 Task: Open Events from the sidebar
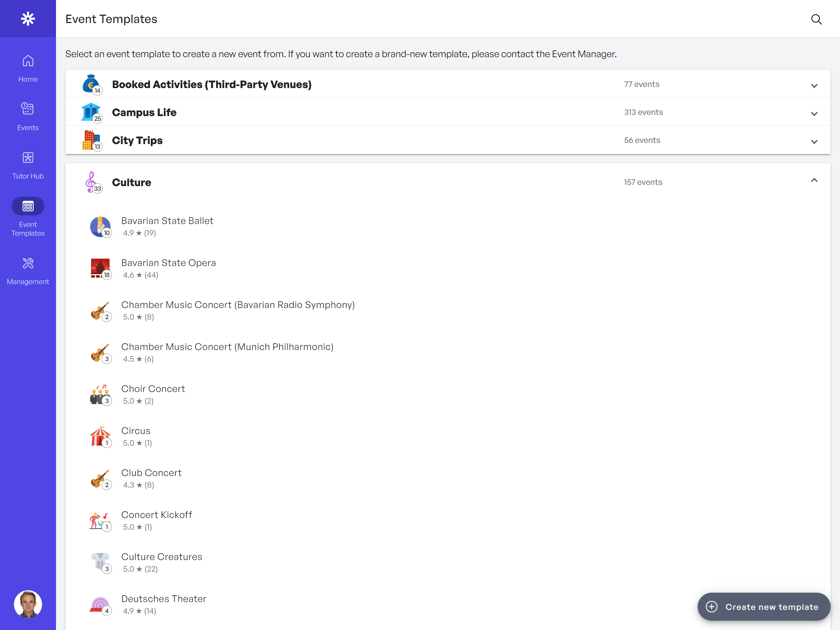(28, 116)
